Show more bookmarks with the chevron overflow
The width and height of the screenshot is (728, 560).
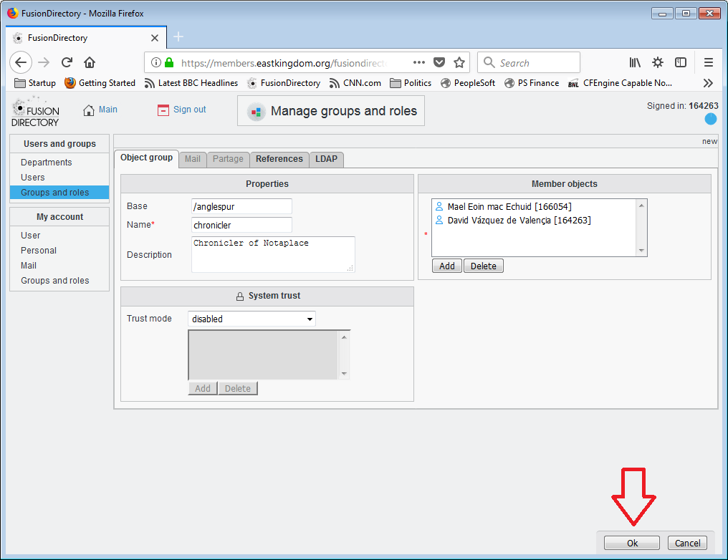coord(708,83)
